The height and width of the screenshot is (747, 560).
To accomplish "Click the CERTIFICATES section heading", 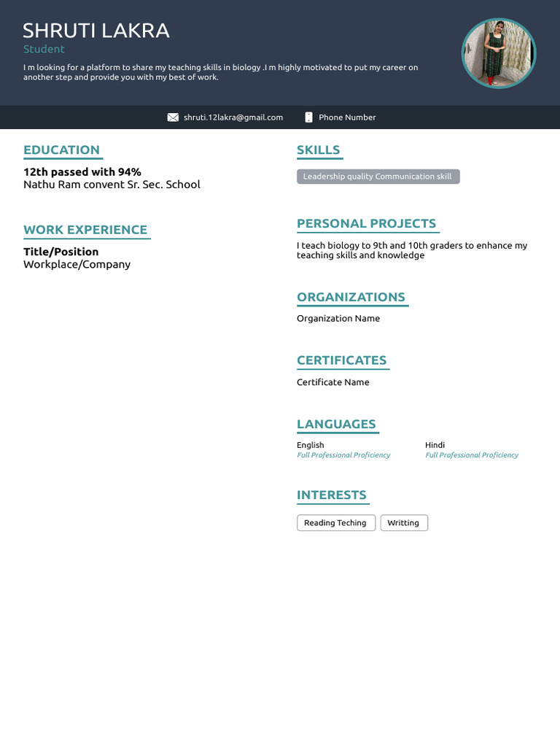I will point(341,360).
